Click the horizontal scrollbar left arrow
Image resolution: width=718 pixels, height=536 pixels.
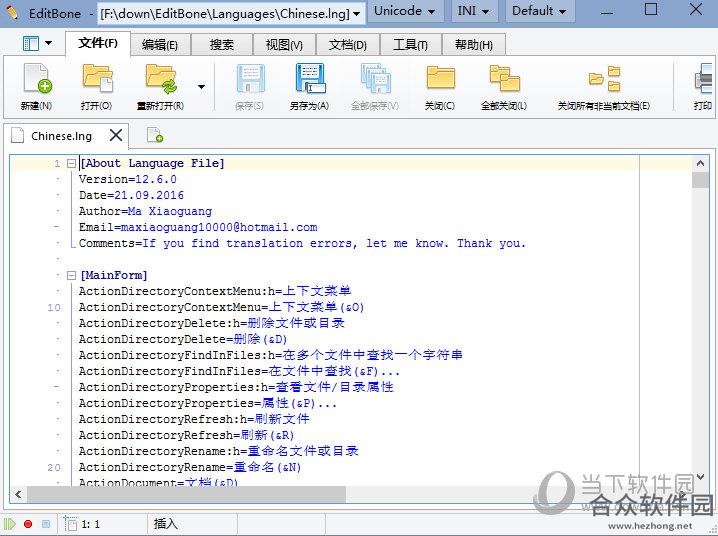pos(18,494)
